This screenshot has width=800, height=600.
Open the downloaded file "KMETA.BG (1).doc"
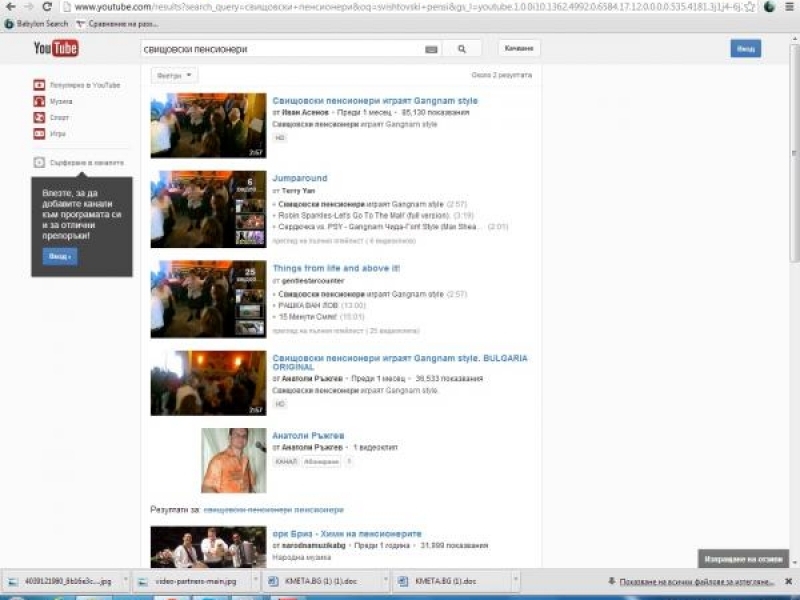point(444,581)
